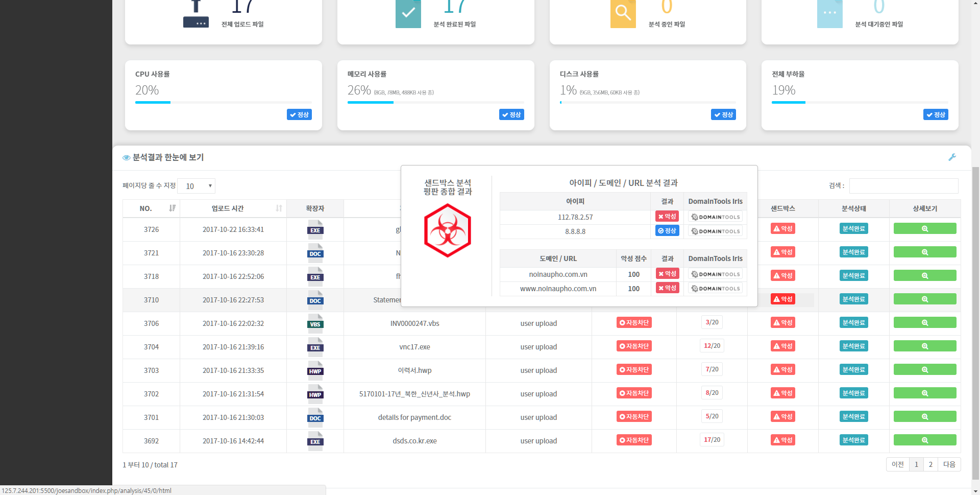Open magnifier detail view for row 3726

[x=924, y=229]
